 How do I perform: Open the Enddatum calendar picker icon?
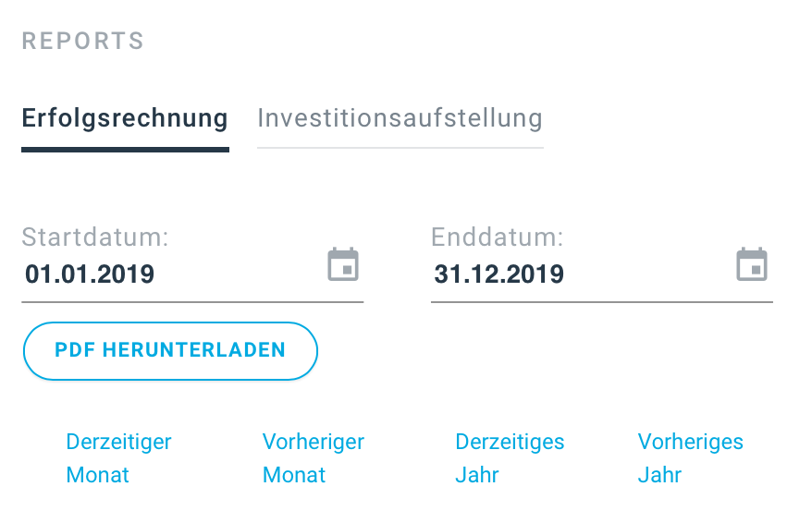pos(752,264)
